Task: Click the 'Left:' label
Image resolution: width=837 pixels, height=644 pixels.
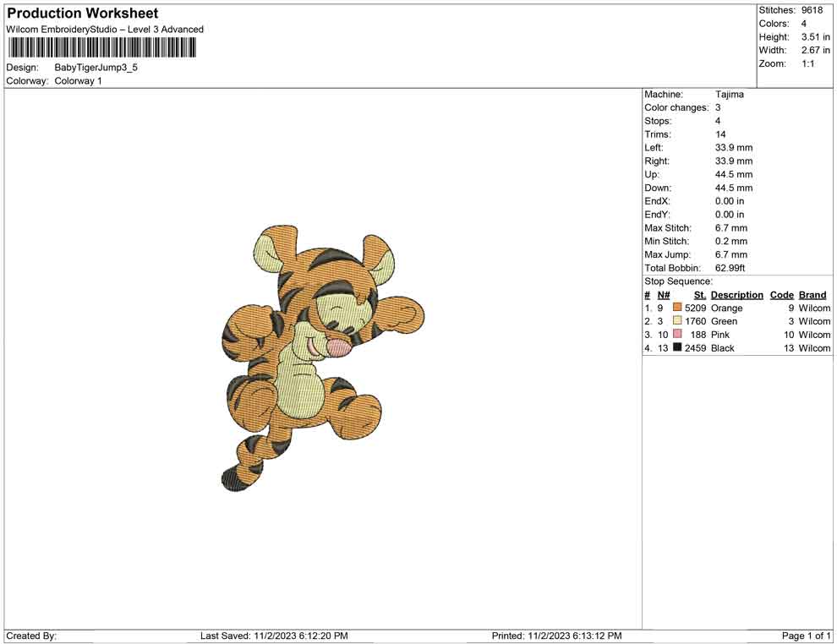Action: pos(654,148)
